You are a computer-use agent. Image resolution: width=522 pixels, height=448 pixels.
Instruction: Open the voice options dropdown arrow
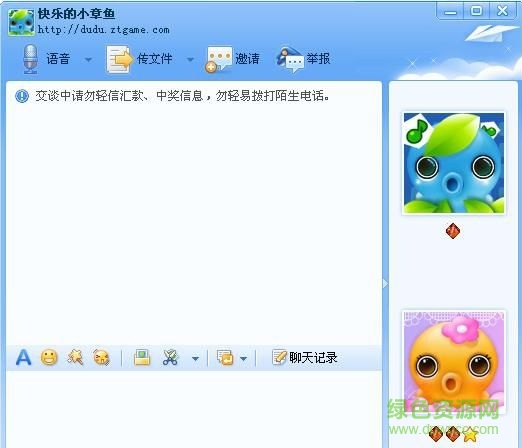88,60
